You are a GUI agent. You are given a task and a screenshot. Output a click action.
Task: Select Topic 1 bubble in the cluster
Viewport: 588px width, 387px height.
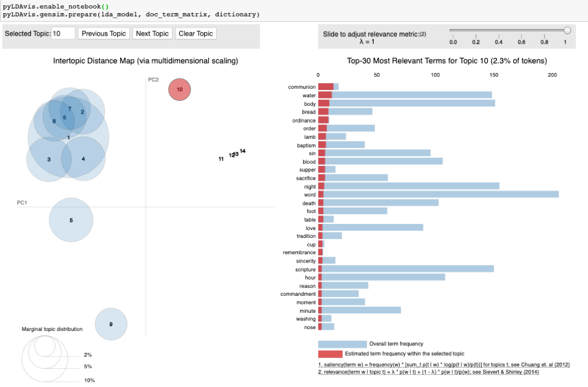(x=68, y=139)
